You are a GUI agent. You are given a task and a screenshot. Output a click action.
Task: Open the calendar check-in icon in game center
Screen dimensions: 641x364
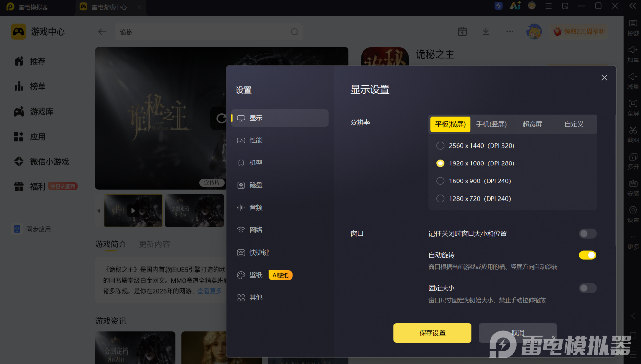point(462,32)
